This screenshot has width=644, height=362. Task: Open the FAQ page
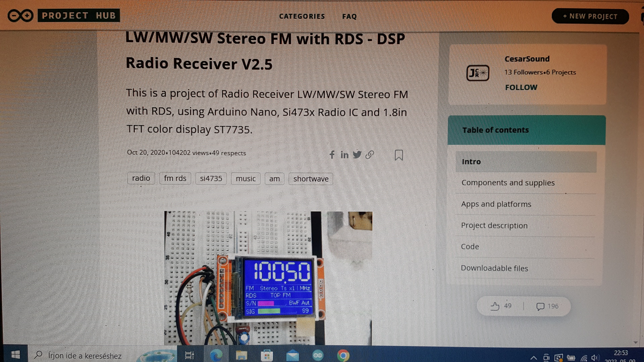point(350,16)
